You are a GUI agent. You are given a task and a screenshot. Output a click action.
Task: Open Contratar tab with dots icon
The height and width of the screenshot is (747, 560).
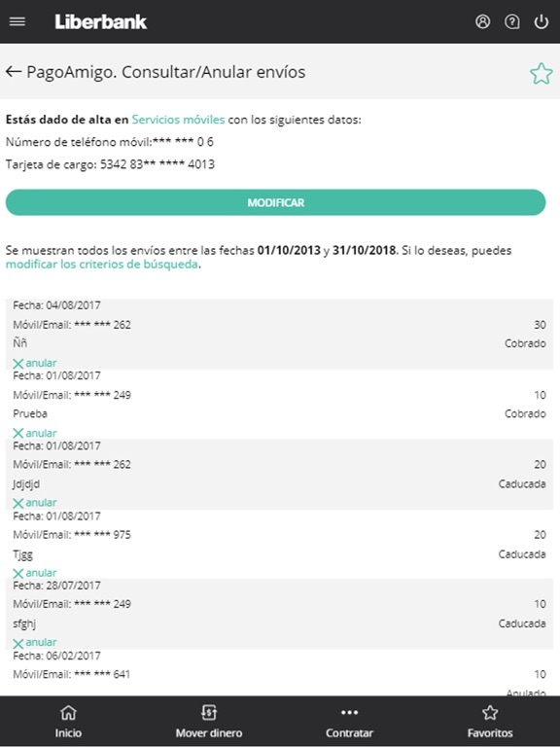point(349,722)
